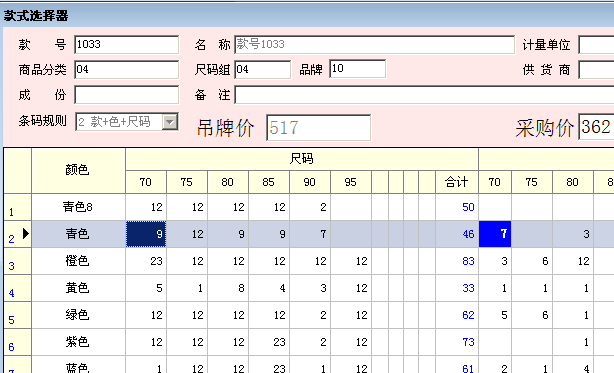Click the 合计 cell showing 62

(x=457, y=315)
